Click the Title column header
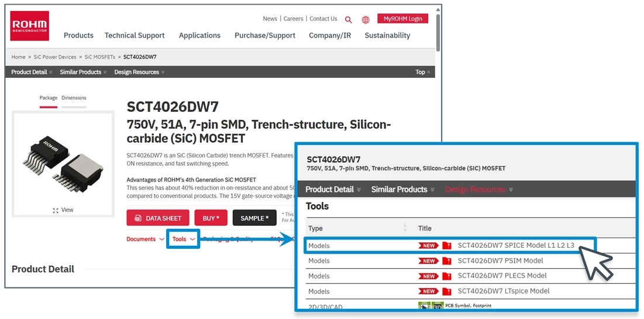This screenshot has height=319, width=644. coord(425,228)
